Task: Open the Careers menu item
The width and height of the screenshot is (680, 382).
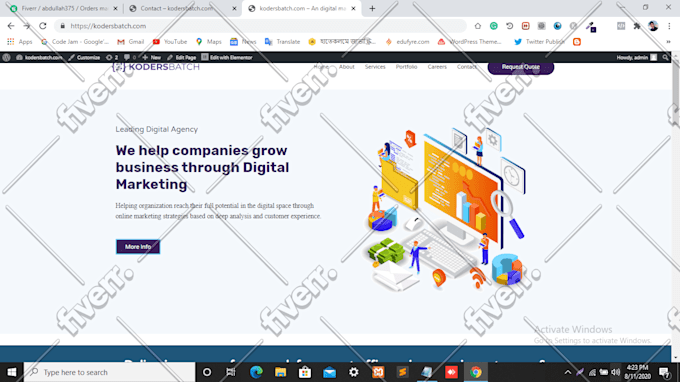Action: [x=437, y=67]
